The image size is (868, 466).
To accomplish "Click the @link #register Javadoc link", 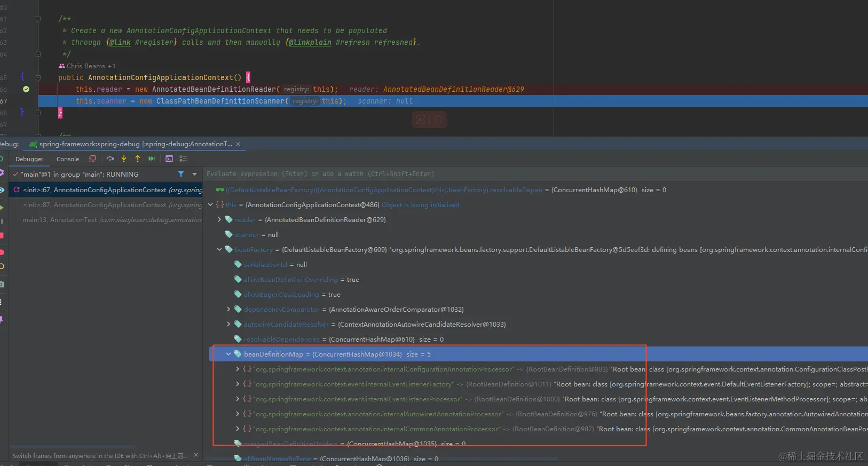I will click(141, 42).
